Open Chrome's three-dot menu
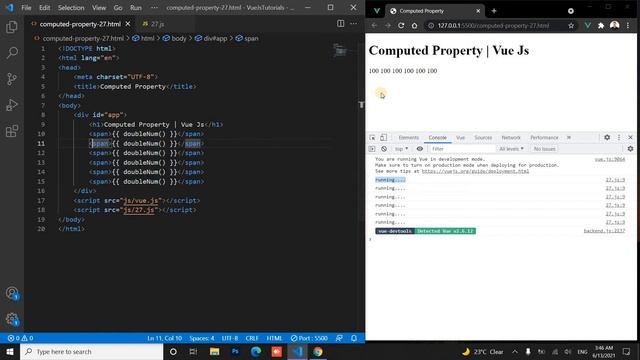Screen dimensions: 640x360 [x=628, y=25]
